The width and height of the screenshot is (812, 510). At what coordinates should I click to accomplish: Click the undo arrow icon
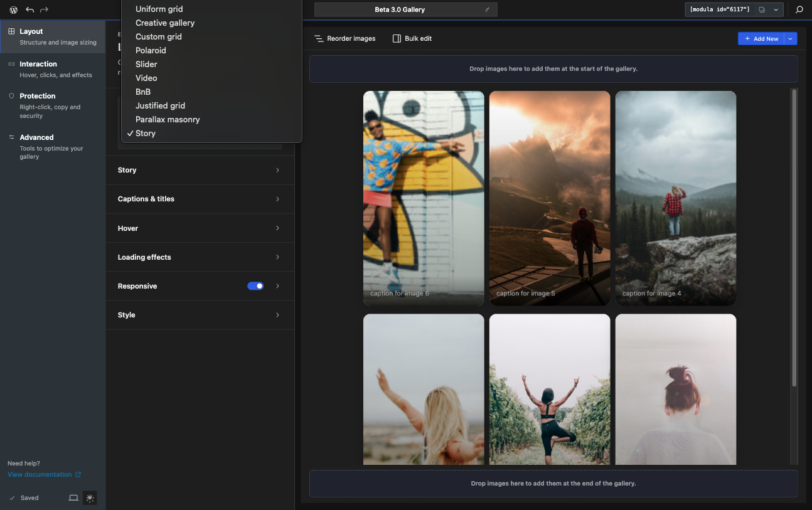(29, 10)
